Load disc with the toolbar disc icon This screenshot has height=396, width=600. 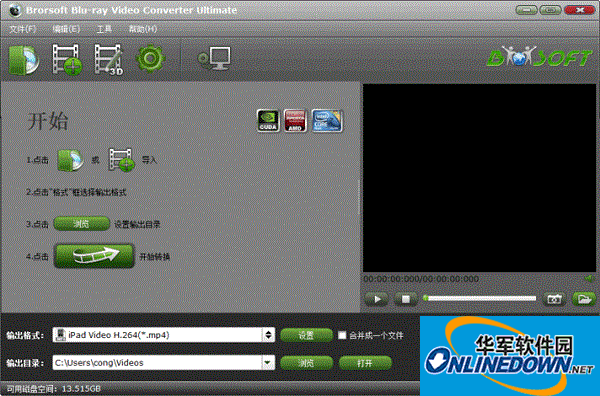pos(24,60)
